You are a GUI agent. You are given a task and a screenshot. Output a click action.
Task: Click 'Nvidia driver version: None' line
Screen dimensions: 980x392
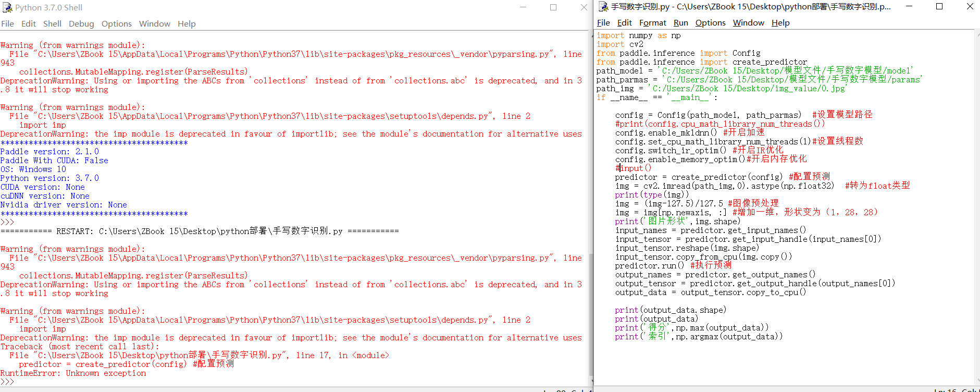(x=64, y=205)
